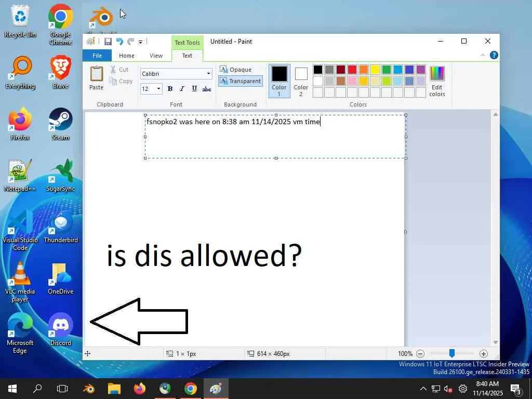Image resolution: width=532 pixels, height=399 pixels.
Task: Click the Paste clipboard icon
Action: point(96,74)
